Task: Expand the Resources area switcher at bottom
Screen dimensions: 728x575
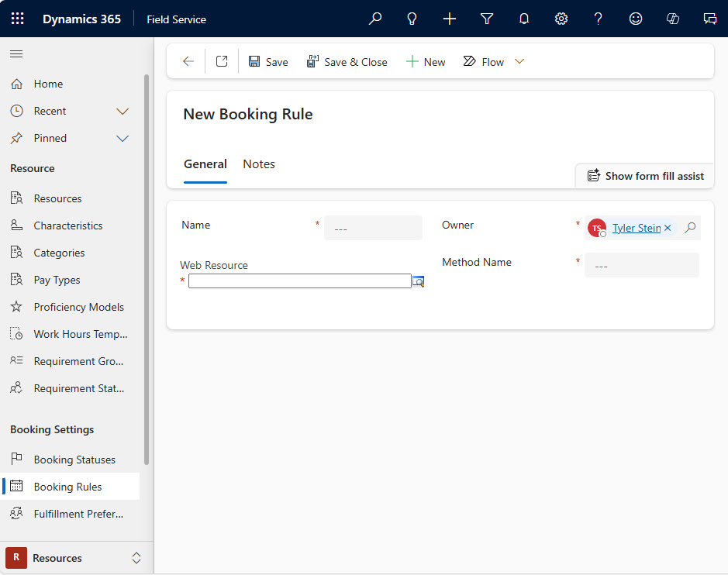Action: pos(136,557)
